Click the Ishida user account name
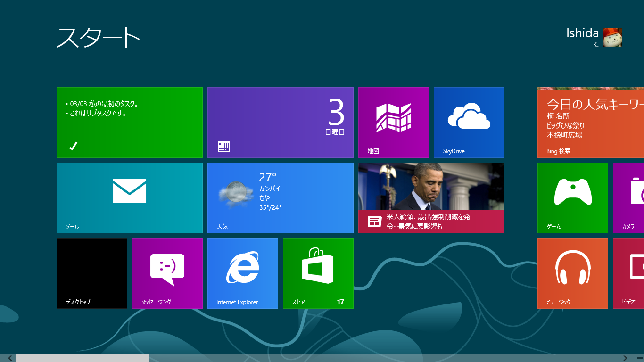Image resolution: width=644 pixels, height=362 pixels. tap(582, 33)
